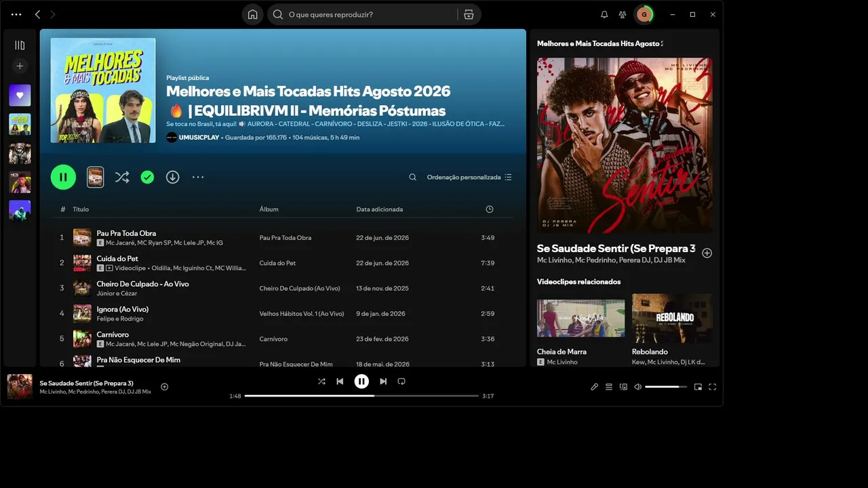This screenshot has height=488, width=868.
Task: Open the notifications bell
Action: coord(604,14)
